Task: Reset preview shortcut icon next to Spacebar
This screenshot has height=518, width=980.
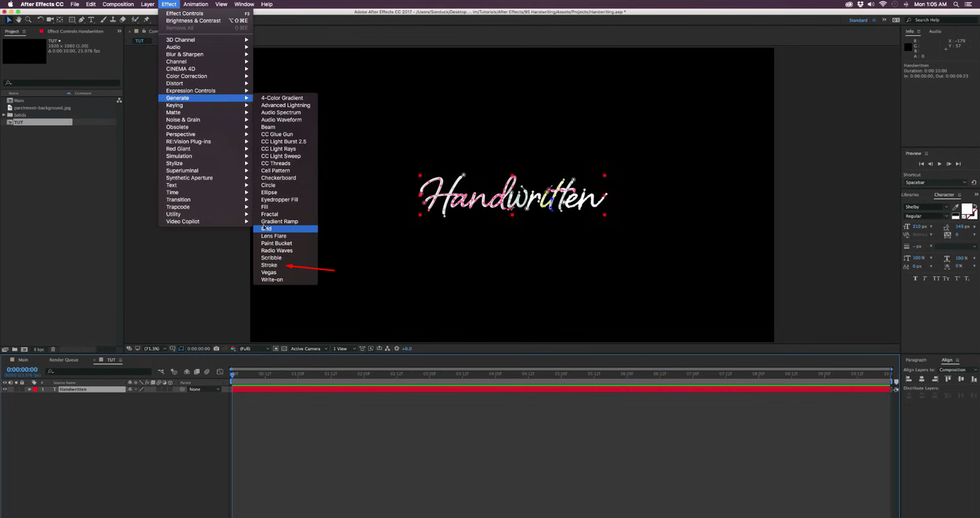Action: click(974, 183)
